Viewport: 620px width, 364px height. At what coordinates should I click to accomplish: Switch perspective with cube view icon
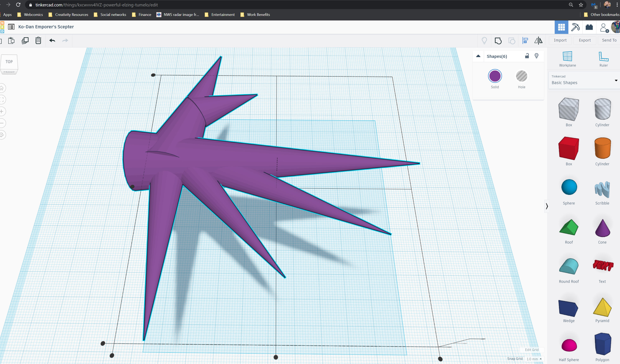(x=2, y=135)
